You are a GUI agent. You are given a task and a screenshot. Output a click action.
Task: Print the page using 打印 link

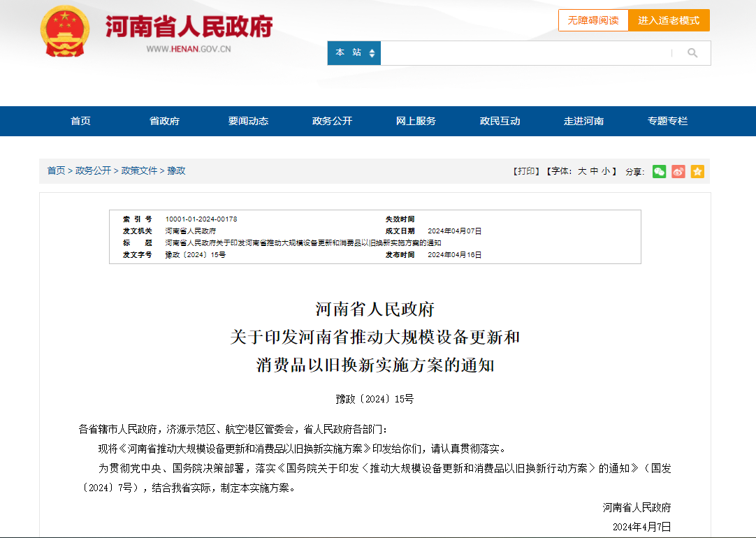click(527, 171)
